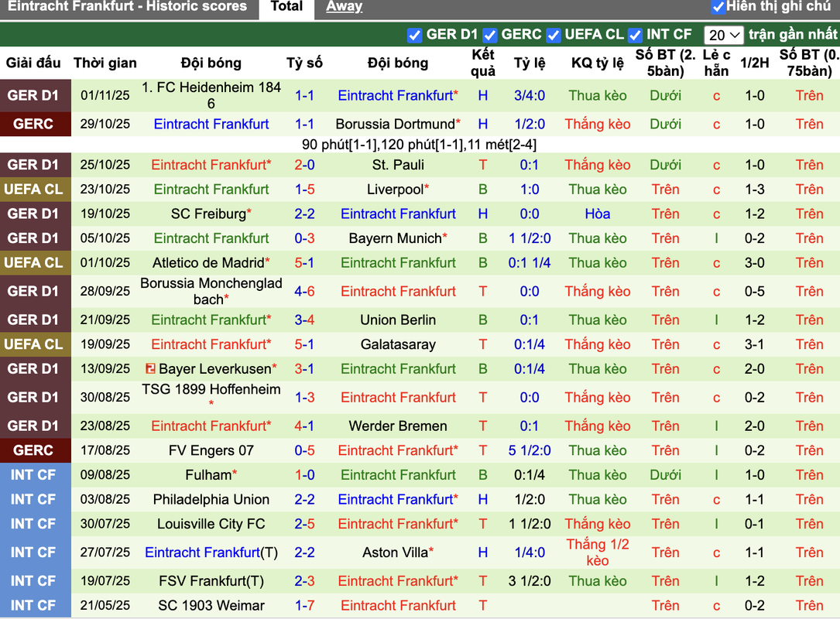
Task: Uncheck the GERC competition filter
Action: 489,36
